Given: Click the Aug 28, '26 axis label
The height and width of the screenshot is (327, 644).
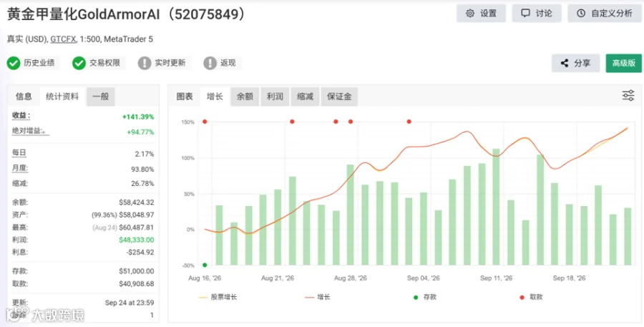Looking at the screenshot, I should [x=351, y=278].
